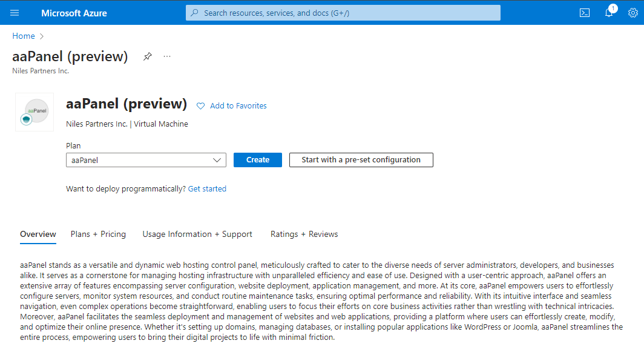Choose Start with a pre-set configuration
This screenshot has height=349, width=644.
tap(361, 160)
